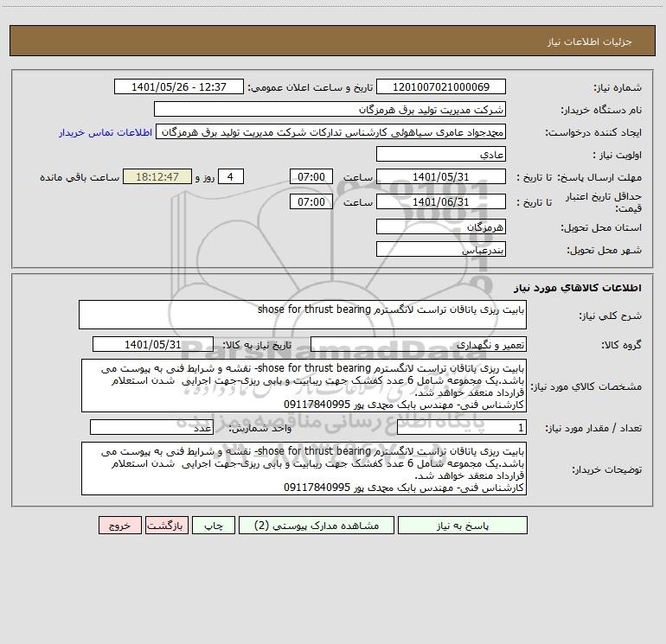Click the unit of measure field عدد
The width and height of the screenshot is (666, 644).
click(x=151, y=427)
